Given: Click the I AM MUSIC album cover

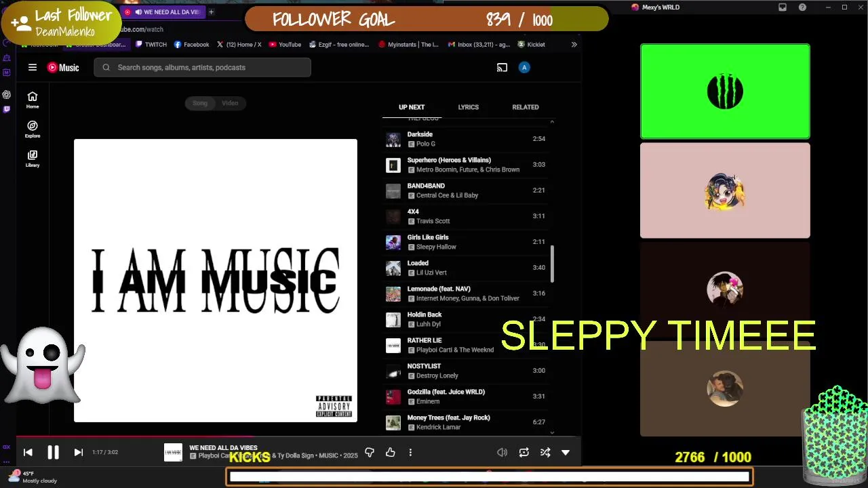Looking at the screenshot, I should click(216, 281).
